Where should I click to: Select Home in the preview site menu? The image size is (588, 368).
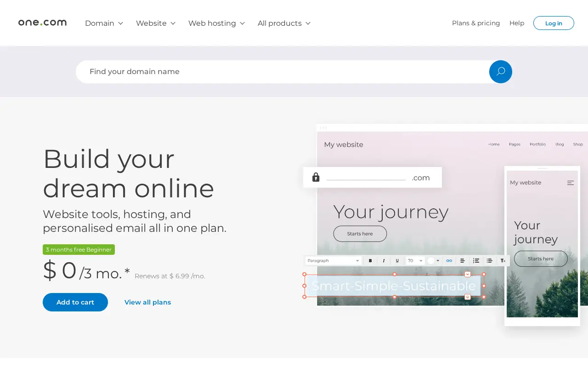pos(494,144)
